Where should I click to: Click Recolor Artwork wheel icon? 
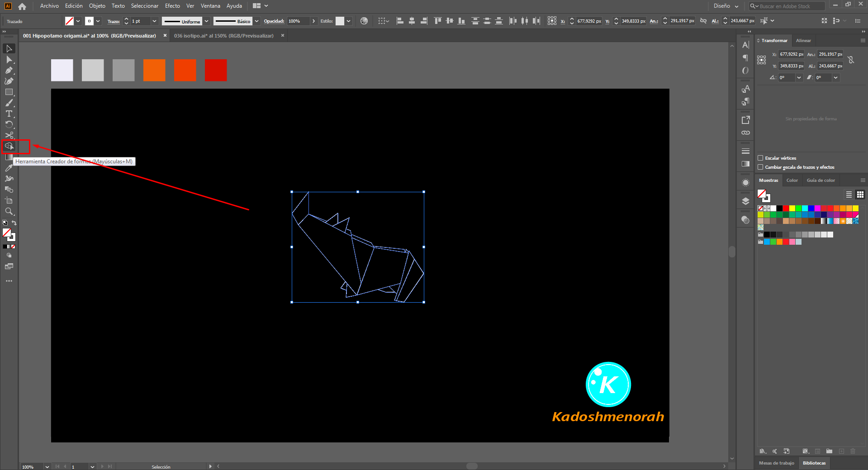tap(364, 21)
